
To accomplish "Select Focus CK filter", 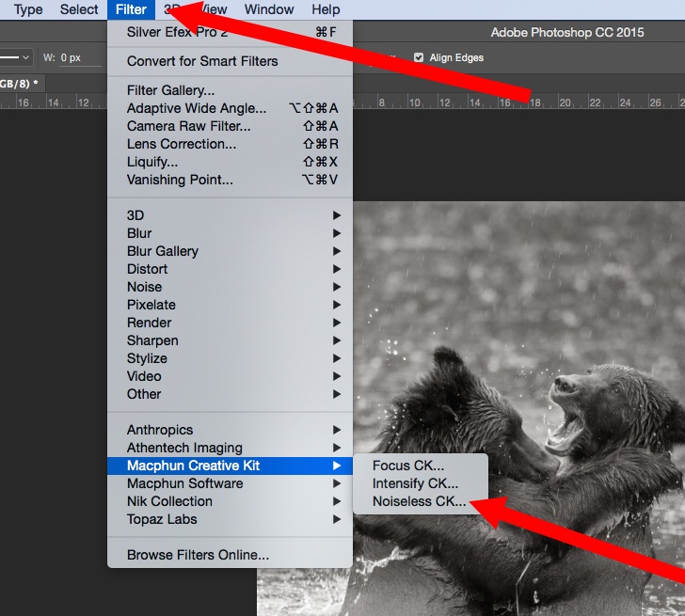I will pyautogui.click(x=408, y=466).
